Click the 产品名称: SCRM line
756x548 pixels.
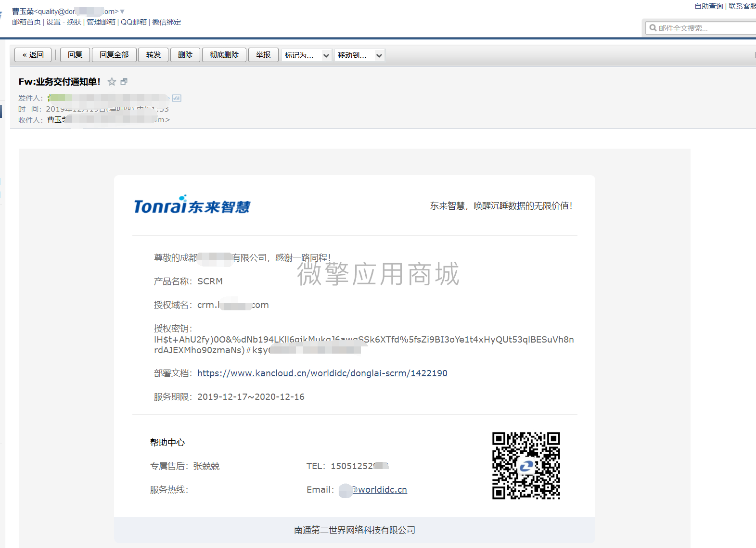188,281
